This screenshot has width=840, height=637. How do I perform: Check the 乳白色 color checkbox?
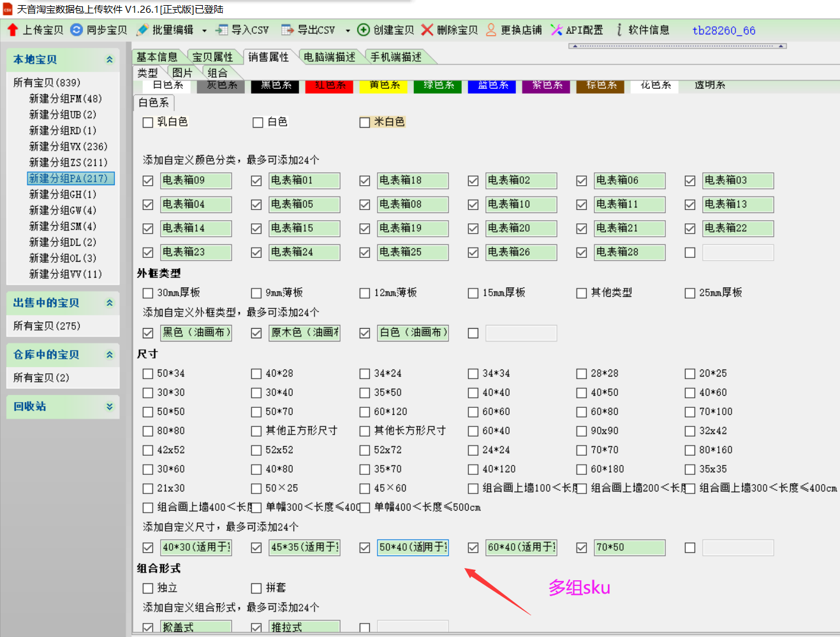(x=148, y=123)
